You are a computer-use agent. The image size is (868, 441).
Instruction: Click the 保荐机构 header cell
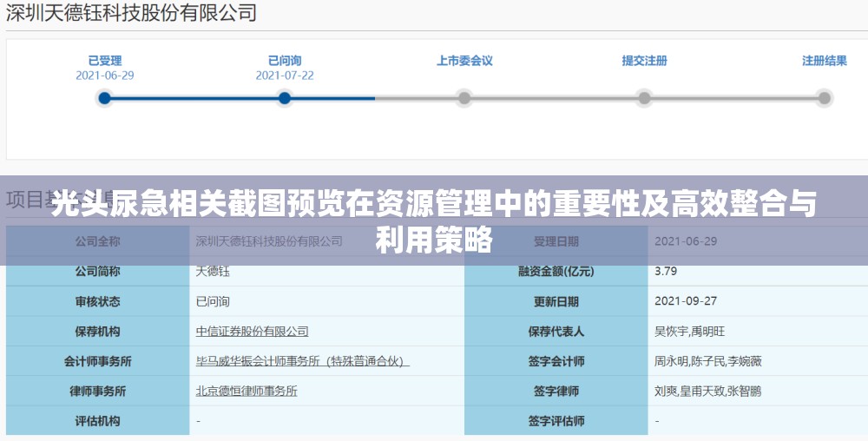[97, 332]
